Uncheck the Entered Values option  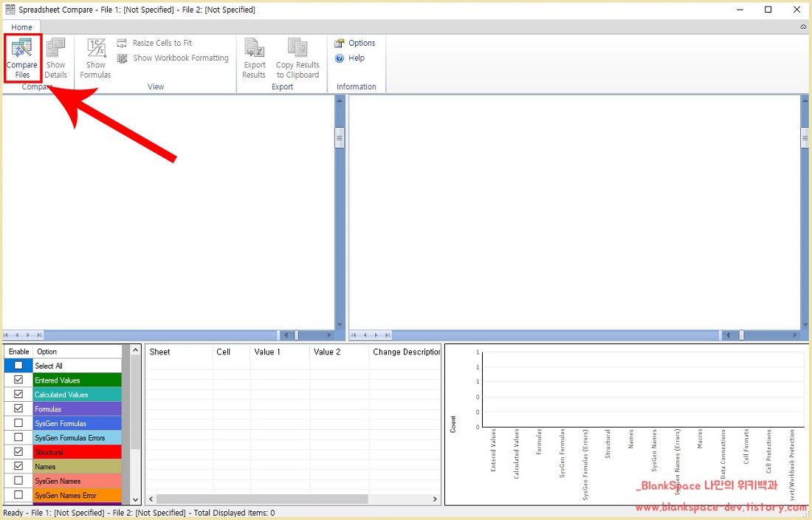coord(18,380)
